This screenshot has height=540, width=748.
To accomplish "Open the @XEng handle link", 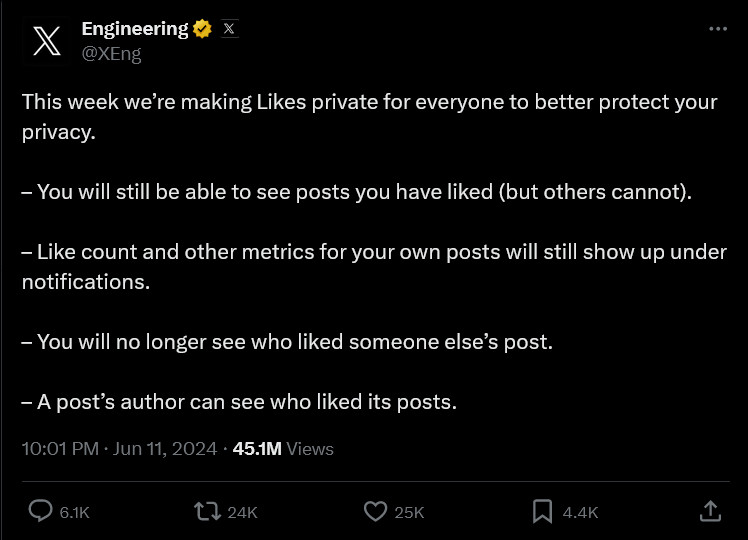I will tap(111, 53).
